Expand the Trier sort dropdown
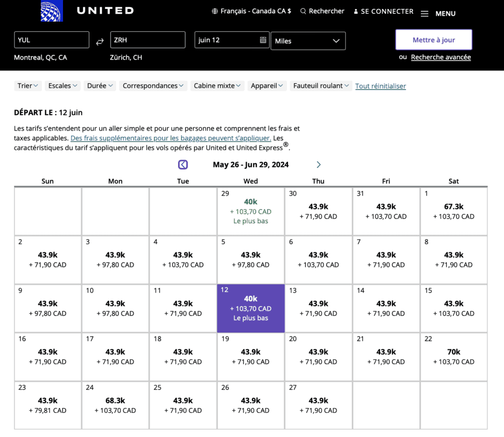Viewport: 504px width, 437px height. 28,86
